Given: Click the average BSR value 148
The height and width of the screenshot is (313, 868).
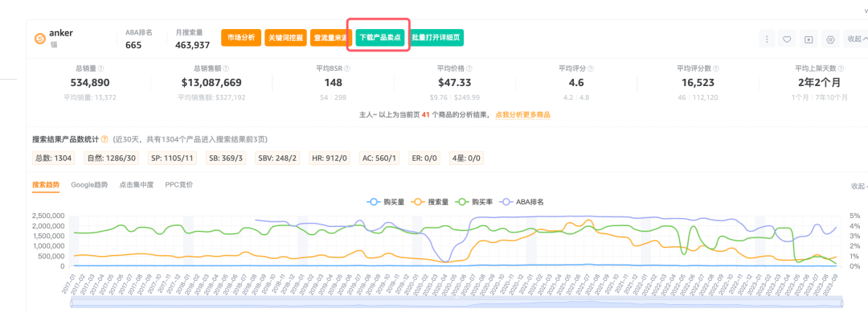Looking at the screenshot, I should [334, 83].
